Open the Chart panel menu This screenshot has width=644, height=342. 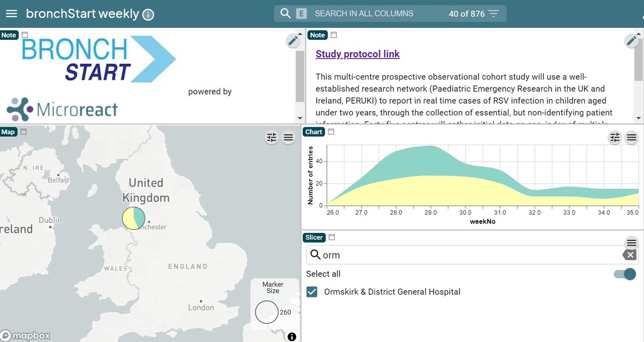coord(632,138)
